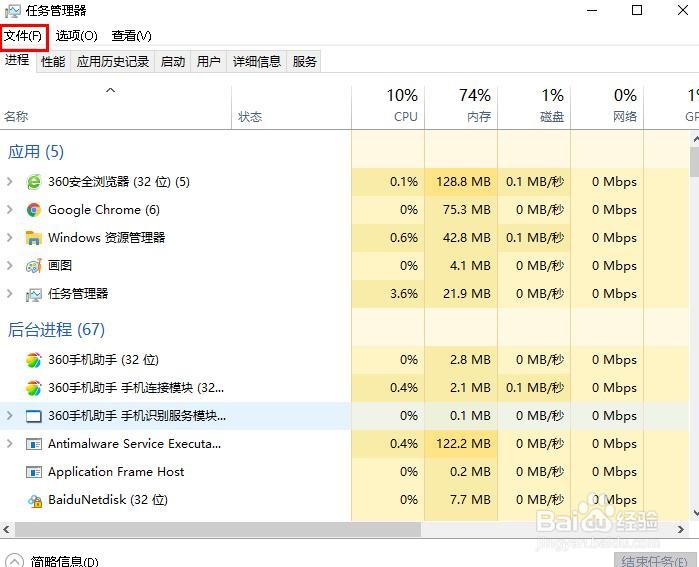Expand the Antimalware Service Executable row
The image size is (699, 567).
9,444
